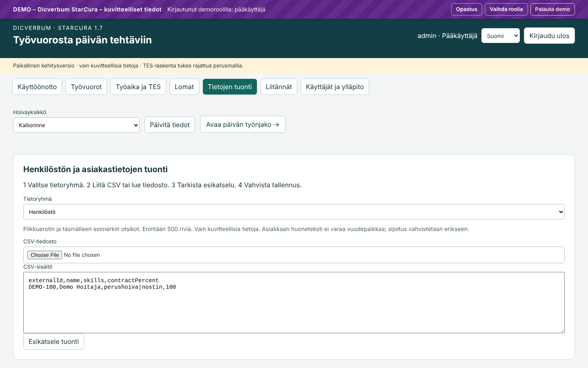Go to Työaika ja TES tab
The image size is (588, 368).
(138, 87)
